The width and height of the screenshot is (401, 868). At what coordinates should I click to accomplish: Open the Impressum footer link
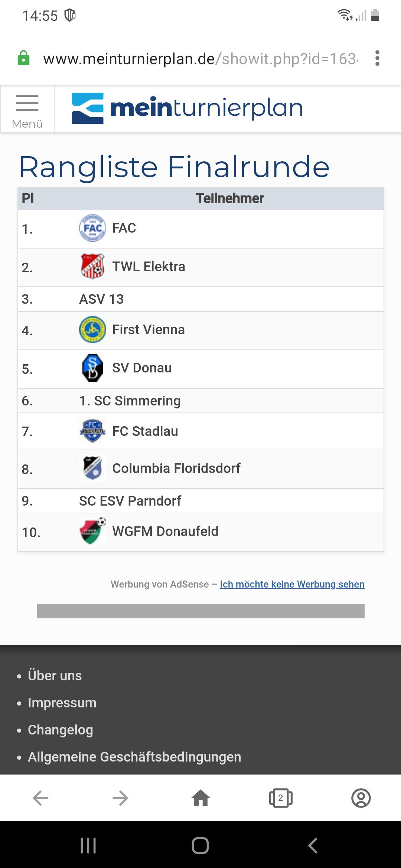pyautogui.click(x=62, y=703)
